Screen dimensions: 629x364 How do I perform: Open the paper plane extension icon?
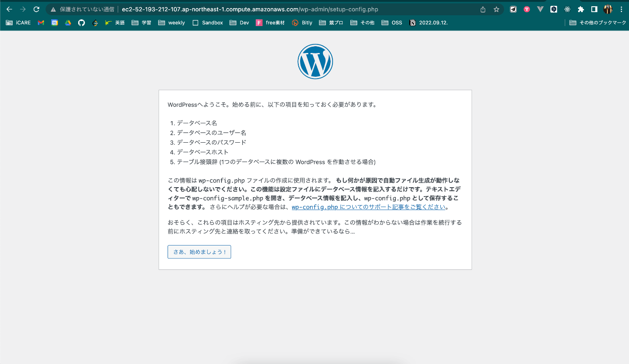pyautogui.click(x=513, y=9)
